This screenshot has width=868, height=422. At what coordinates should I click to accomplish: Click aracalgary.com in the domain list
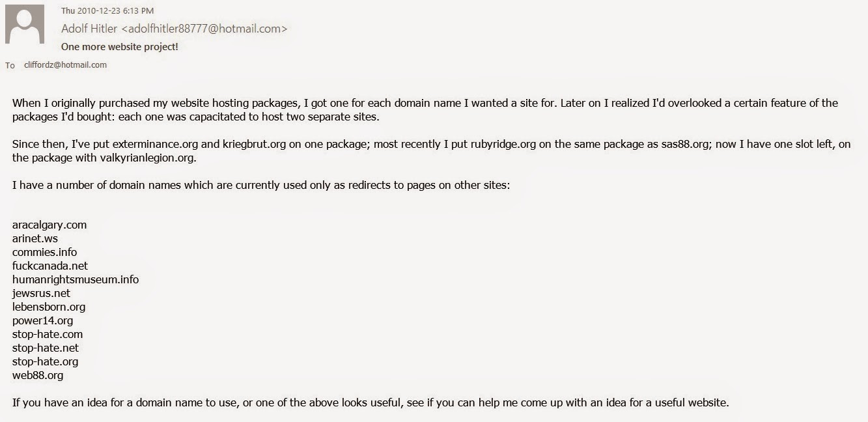[x=49, y=225]
